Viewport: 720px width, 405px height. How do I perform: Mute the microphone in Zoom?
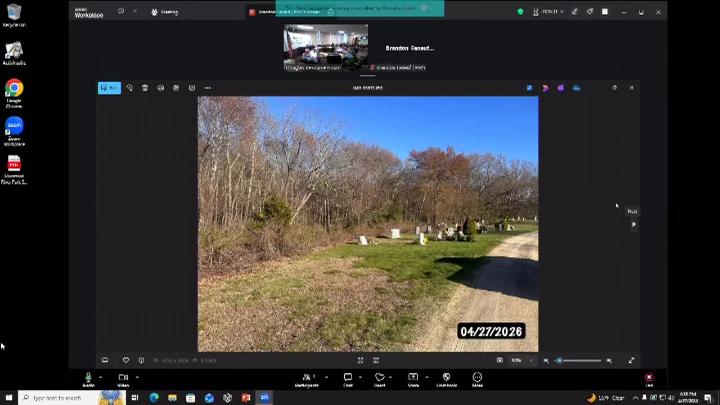click(88, 378)
